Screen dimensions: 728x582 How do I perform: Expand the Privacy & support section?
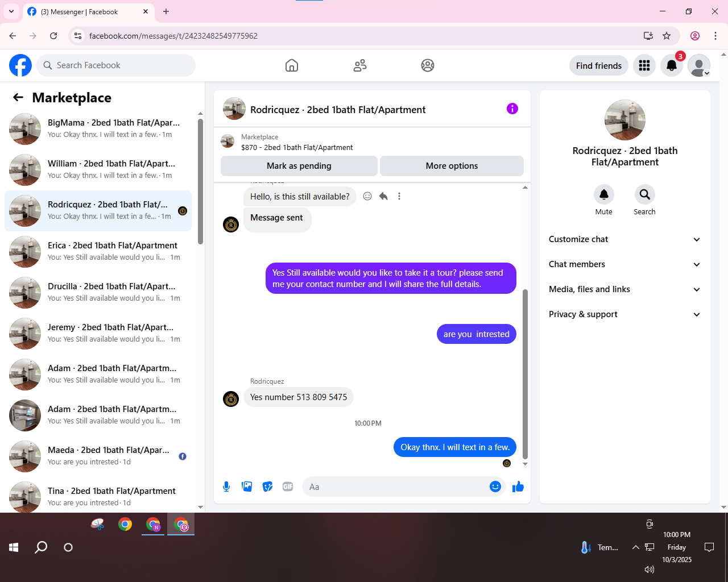click(x=625, y=314)
